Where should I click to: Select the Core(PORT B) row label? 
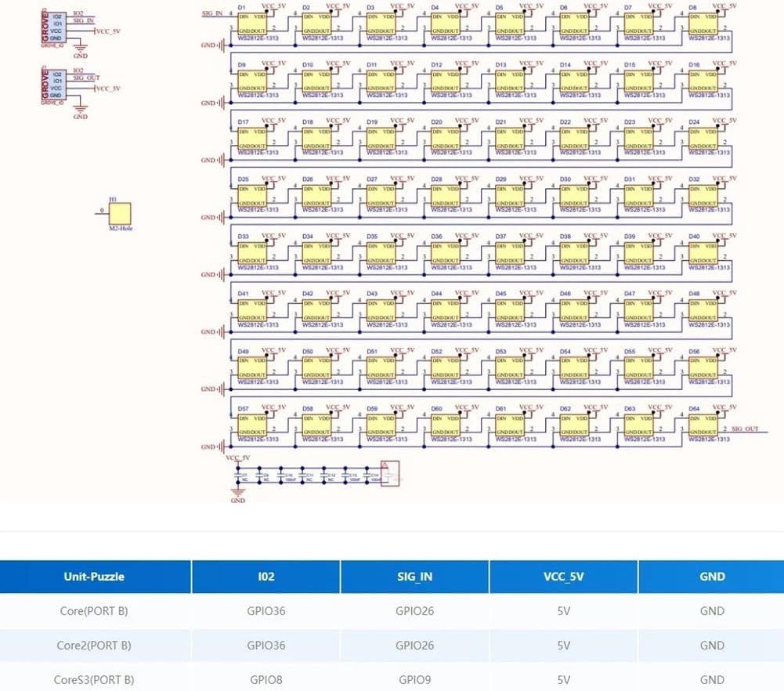94,611
